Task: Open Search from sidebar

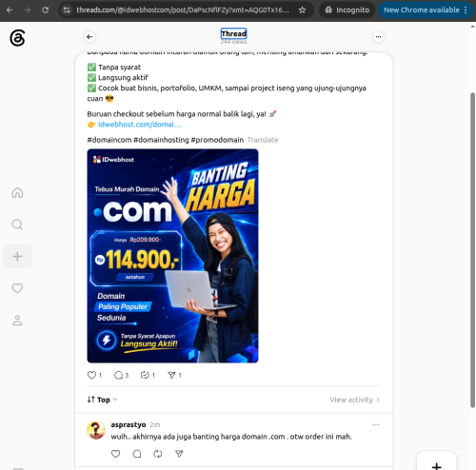Action: 17,225
